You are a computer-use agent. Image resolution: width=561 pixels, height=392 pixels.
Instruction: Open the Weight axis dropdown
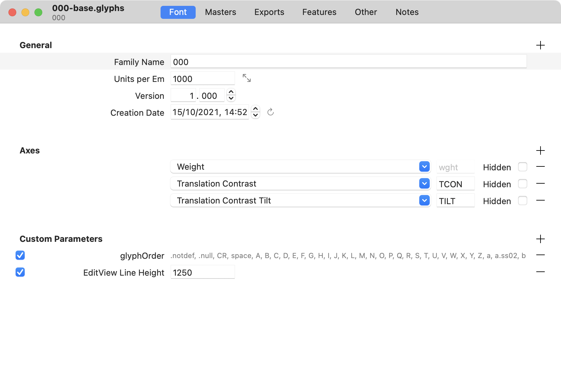(424, 167)
